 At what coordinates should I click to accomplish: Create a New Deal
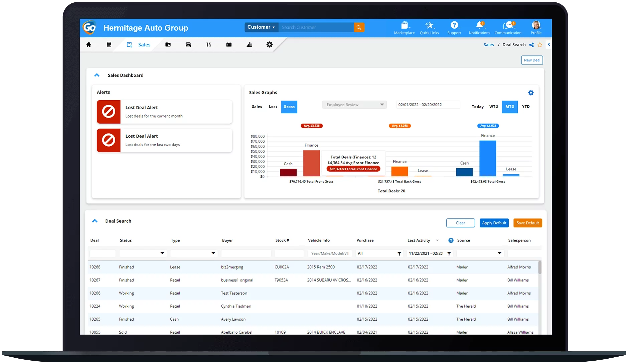532,60
